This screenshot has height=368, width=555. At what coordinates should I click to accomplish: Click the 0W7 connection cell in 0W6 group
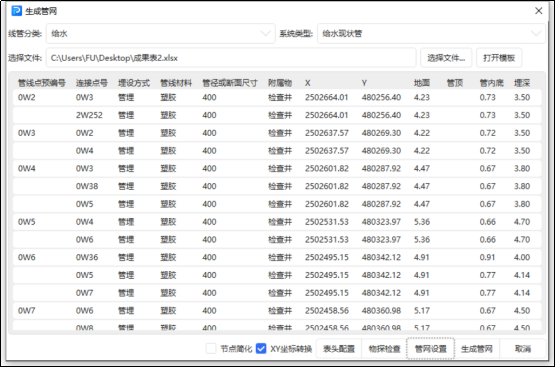tap(85, 293)
